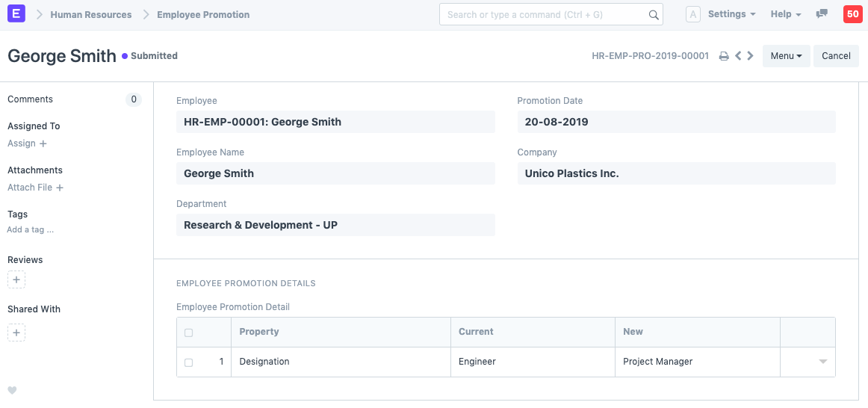
Task: Toggle the select-all checkbox in table header
Action: (188, 333)
